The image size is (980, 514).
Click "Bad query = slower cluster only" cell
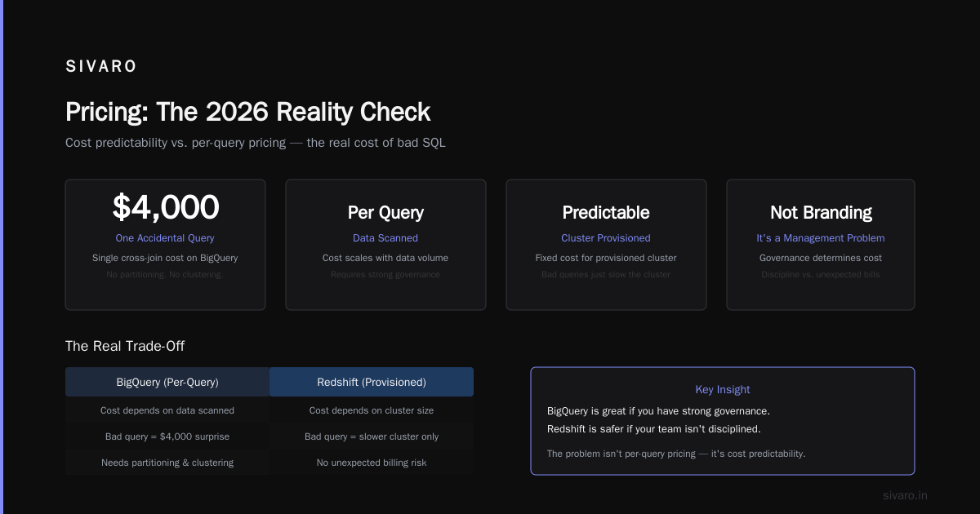[x=372, y=436]
